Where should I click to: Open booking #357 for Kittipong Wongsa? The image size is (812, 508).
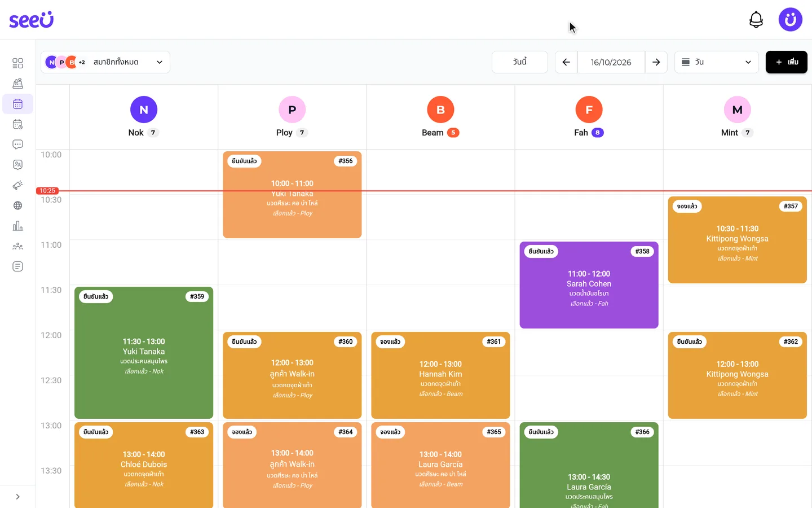click(738, 240)
